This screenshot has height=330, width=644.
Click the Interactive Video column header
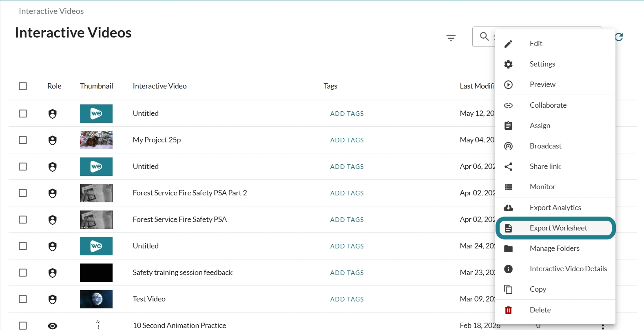(x=159, y=86)
